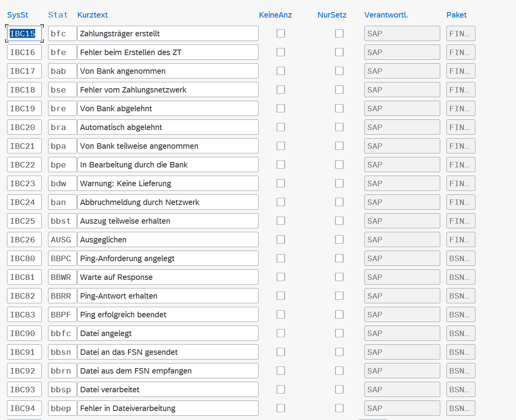Select the IBC80 system status field
The image size is (516, 420).
[24, 258]
